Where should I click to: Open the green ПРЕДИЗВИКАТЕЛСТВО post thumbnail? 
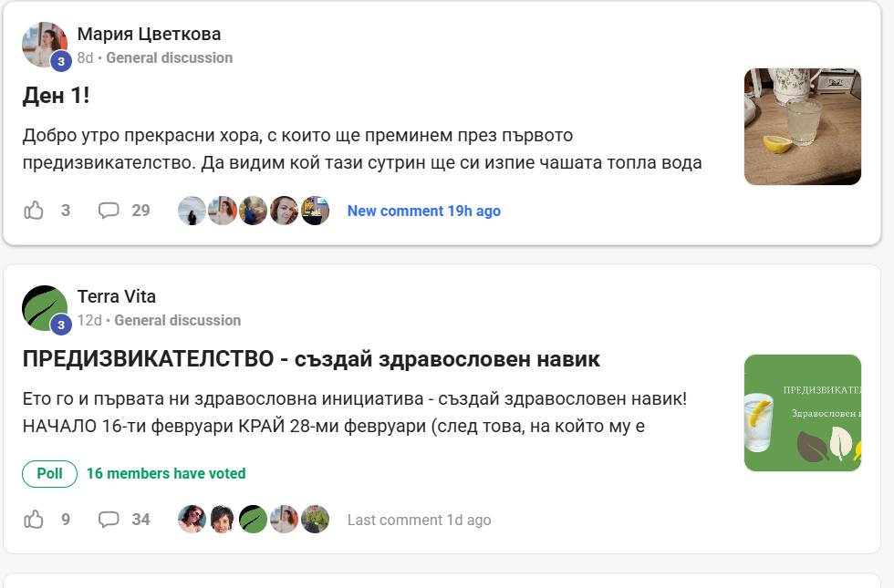tap(802, 413)
